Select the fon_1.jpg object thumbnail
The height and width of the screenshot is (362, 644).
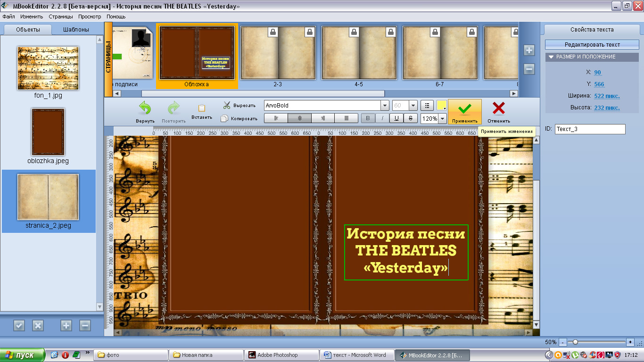coord(48,68)
